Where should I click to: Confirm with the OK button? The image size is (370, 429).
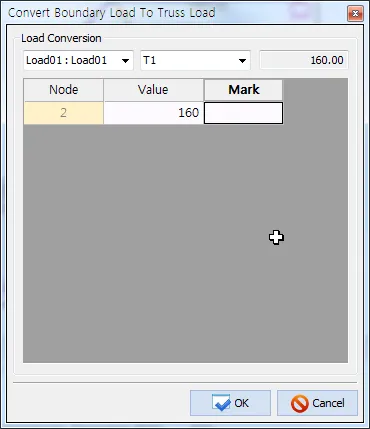coord(230,403)
